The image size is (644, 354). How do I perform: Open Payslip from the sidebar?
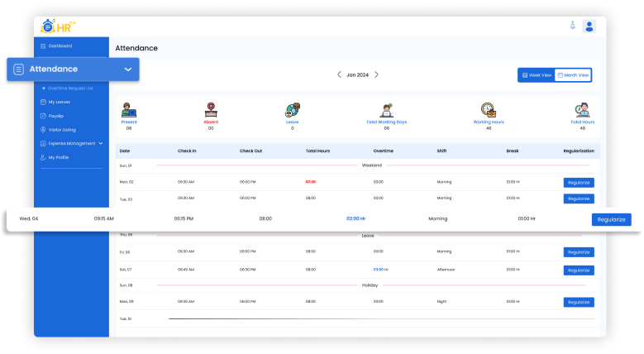56,116
